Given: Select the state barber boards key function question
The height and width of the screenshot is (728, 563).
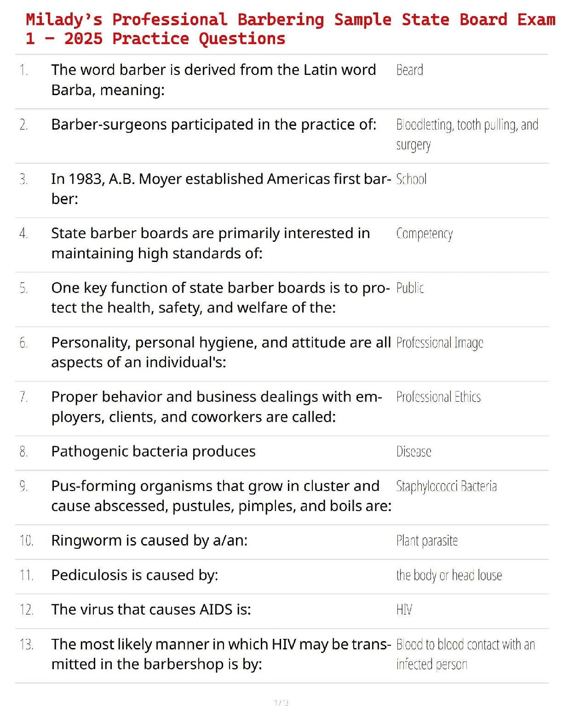Looking at the screenshot, I should click(220, 297).
